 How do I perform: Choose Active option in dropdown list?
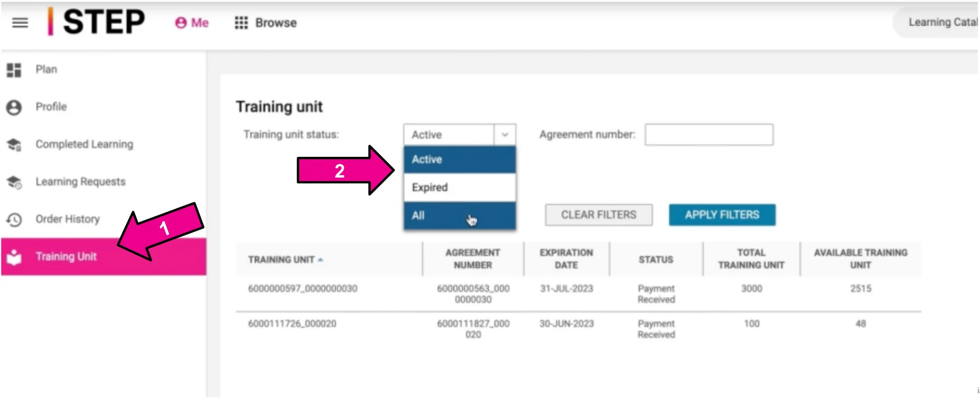click(460, 159)
